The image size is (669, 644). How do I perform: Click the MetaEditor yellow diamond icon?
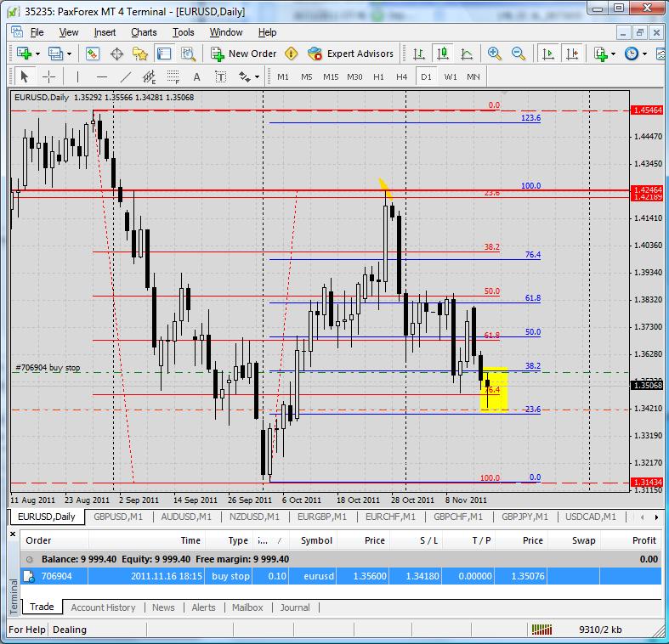[x=291, y=54]
